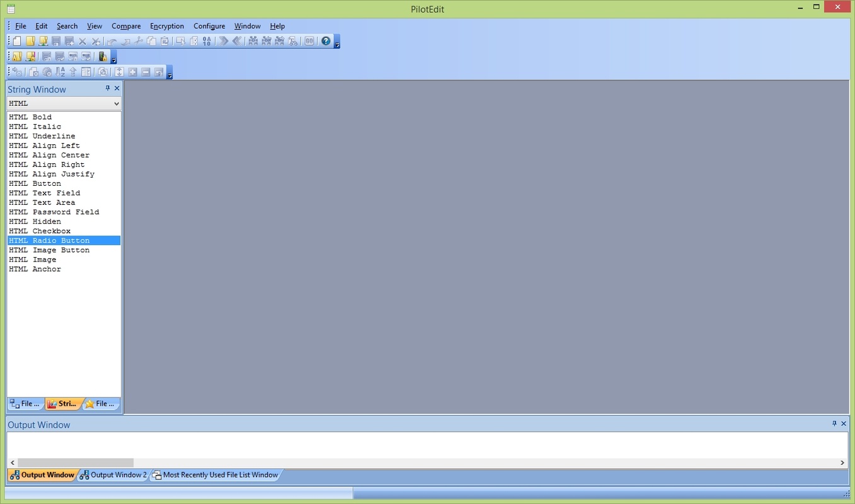This screenshot has width=855, height=504.
Task: Open a file using the yellow folder icon
Action: click(x=30, y=41)
